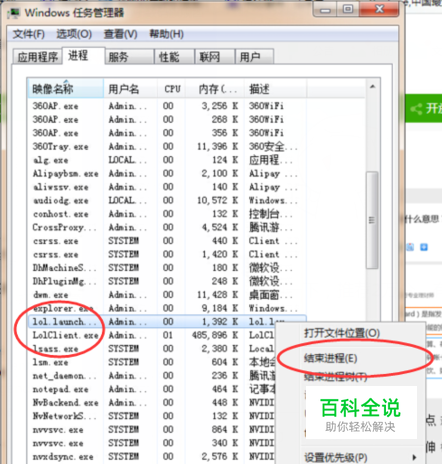Select the dwm.exe process row

coord(167,295)
